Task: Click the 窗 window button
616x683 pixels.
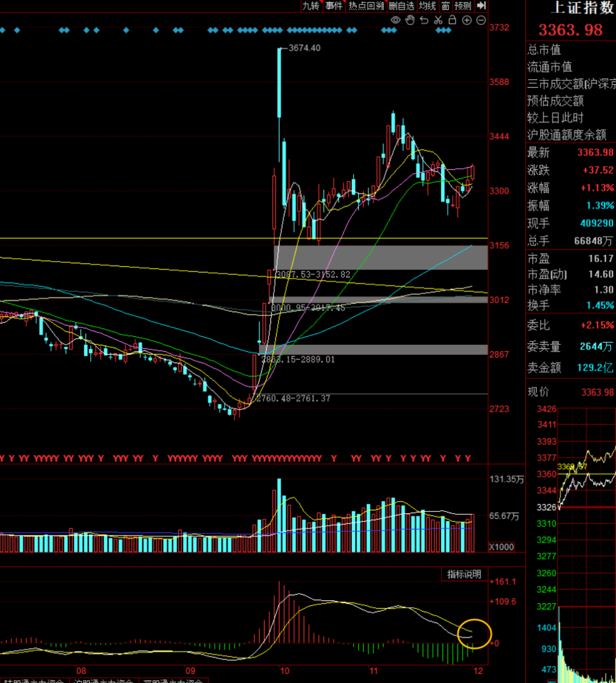Action: tap(445, 6)
